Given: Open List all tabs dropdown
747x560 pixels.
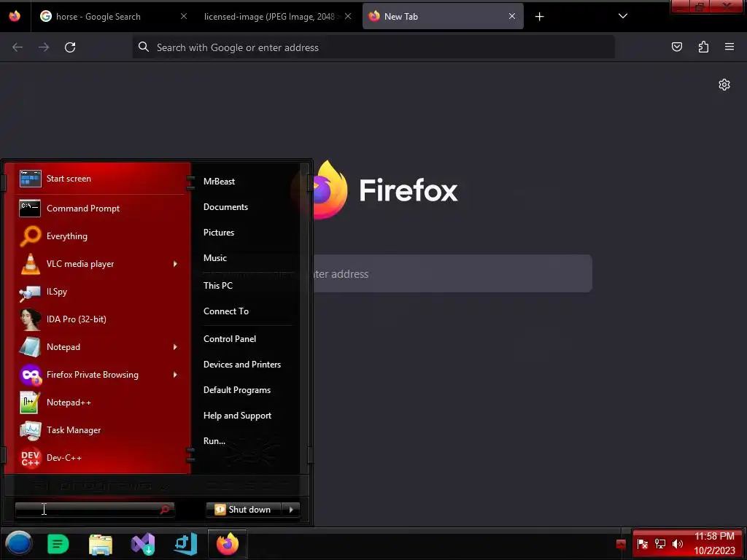Looking at the screenshot, I should [623, 16].
